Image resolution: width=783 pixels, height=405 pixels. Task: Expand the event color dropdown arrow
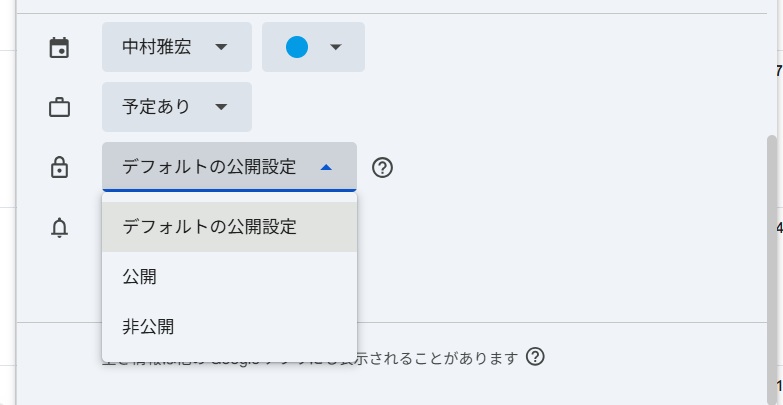point(336,47)
